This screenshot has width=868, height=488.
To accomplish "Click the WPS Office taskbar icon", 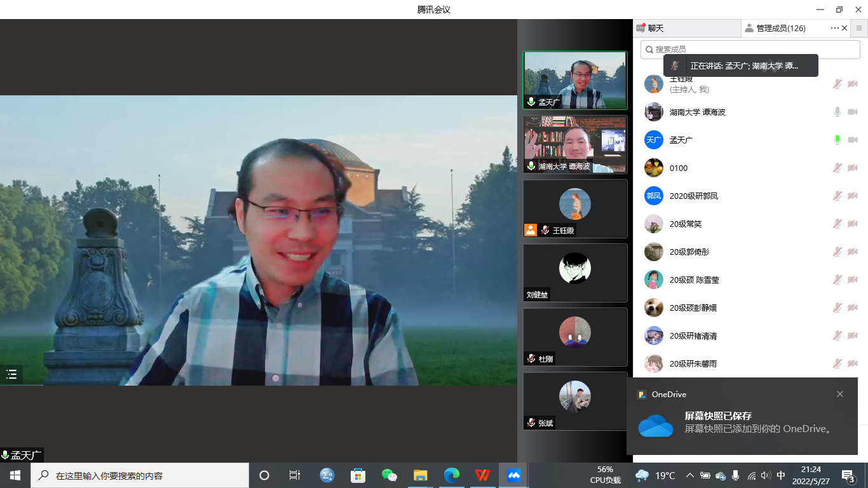I will [x=482, y=475].
